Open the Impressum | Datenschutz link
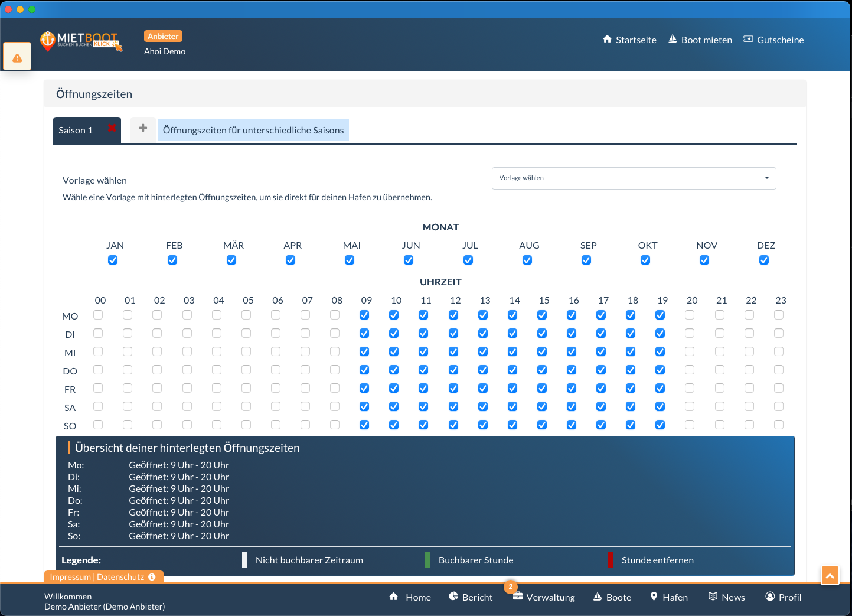 [97, 577]
